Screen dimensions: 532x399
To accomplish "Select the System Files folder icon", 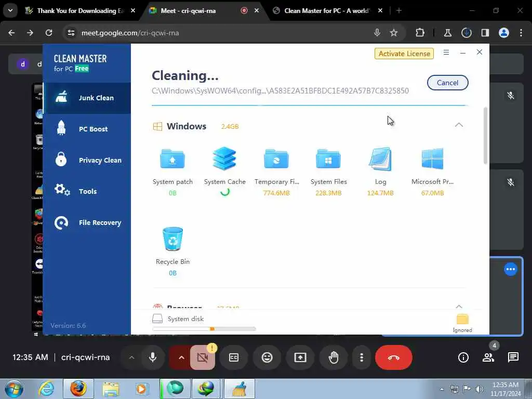I will [328, 158].
